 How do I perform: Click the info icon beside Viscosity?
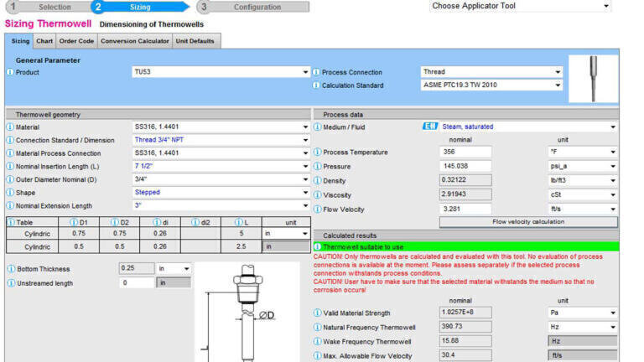pyautogui.click(x=318, y=195)
